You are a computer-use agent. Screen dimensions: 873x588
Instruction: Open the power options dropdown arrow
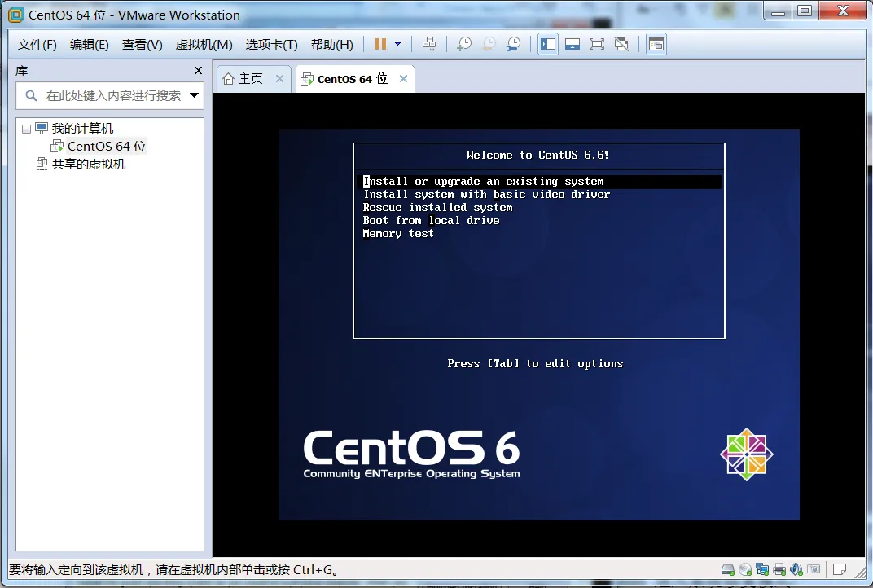coord(397,44)
